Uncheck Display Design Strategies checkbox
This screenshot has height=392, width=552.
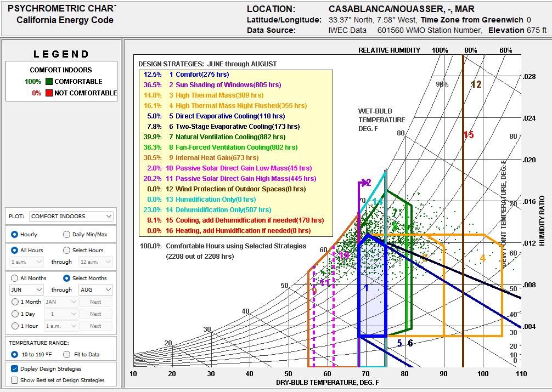tap(14, 369)
